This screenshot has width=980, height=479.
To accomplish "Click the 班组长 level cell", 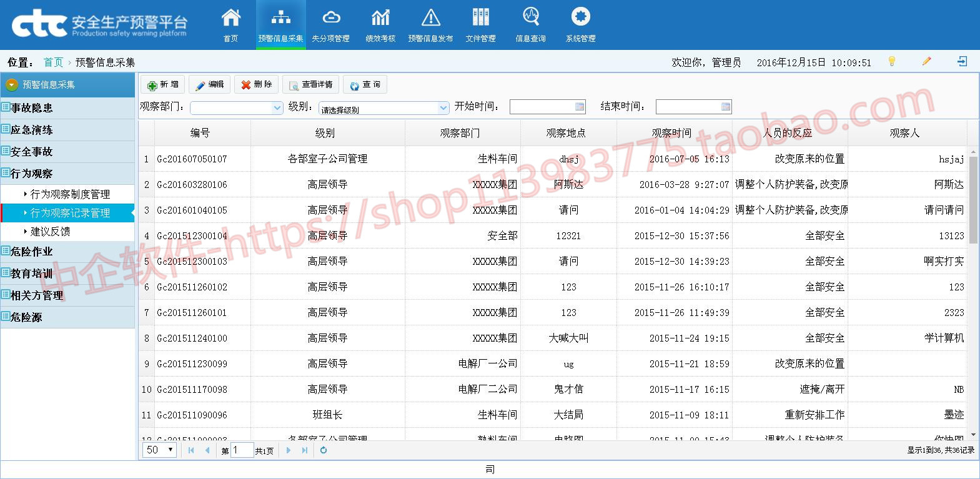I will [x=327, y=415].
